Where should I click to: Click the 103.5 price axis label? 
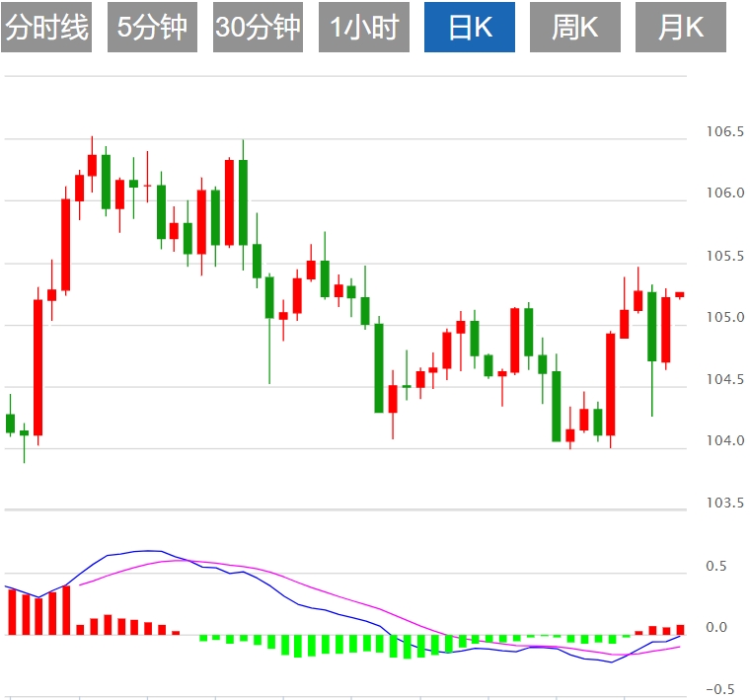coord(725,503)
